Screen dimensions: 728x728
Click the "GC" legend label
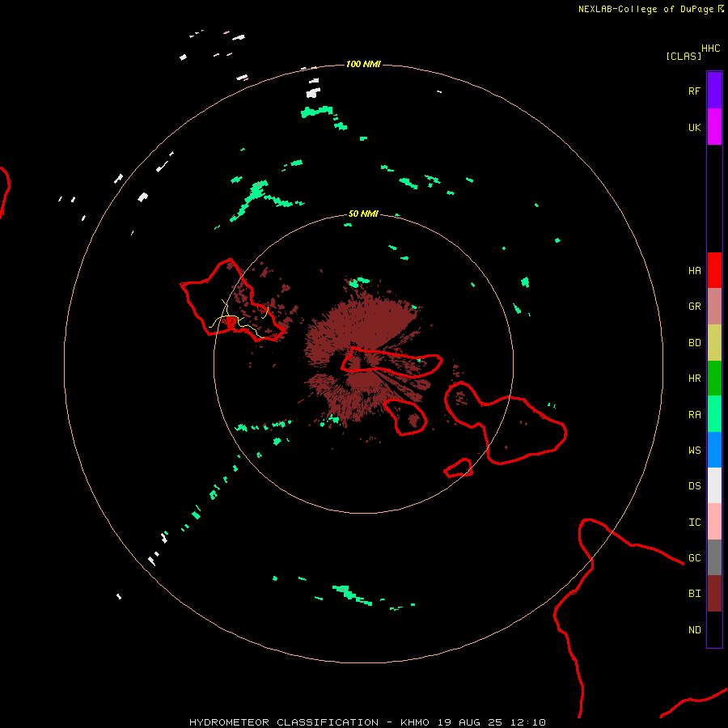coord(695,558)
